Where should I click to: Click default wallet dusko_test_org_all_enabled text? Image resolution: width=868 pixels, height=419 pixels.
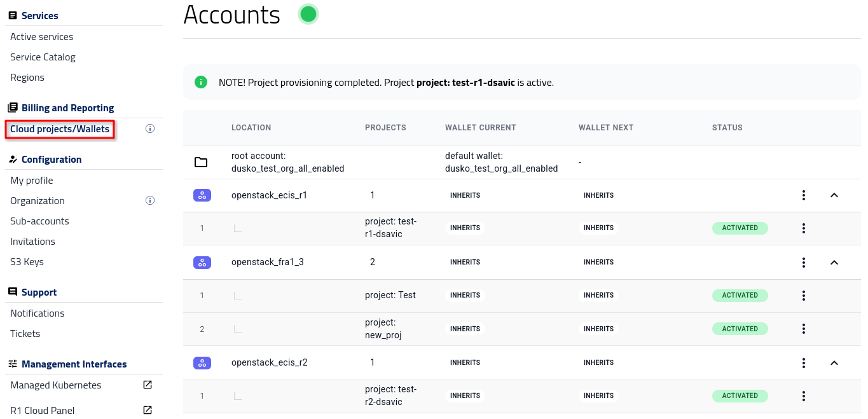point(502,162)
